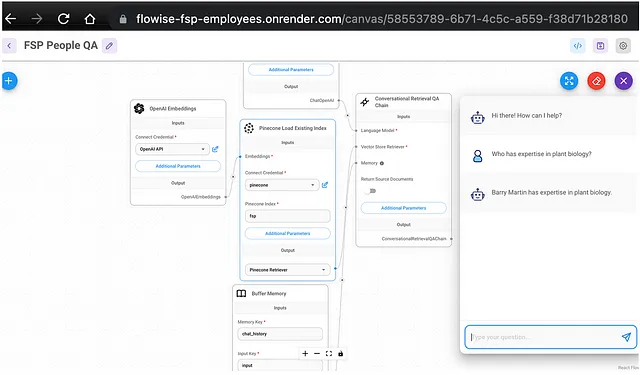
Task: Go back from FSP People QA canvas
Action: [x=9, y=46]
